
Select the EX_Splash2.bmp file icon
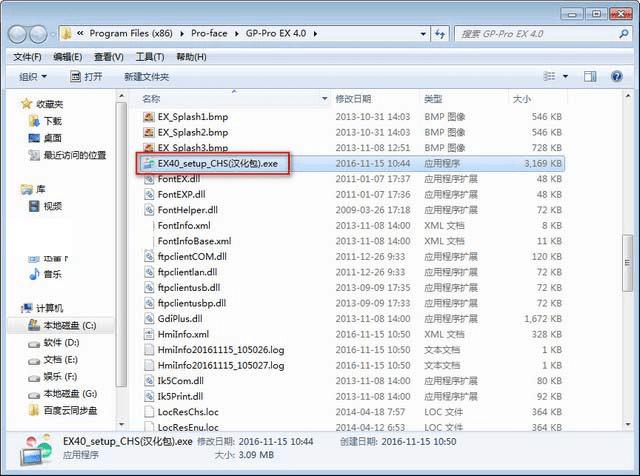(149, 132)
